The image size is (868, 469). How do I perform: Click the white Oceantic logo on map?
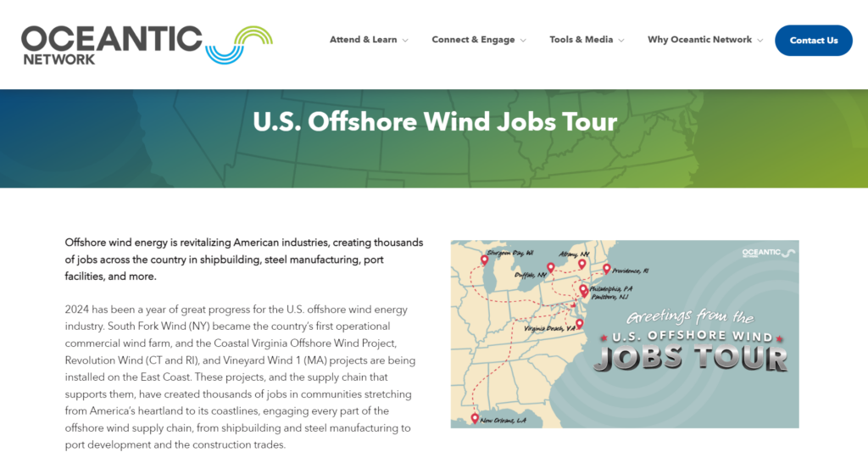(x=768, y=253)
